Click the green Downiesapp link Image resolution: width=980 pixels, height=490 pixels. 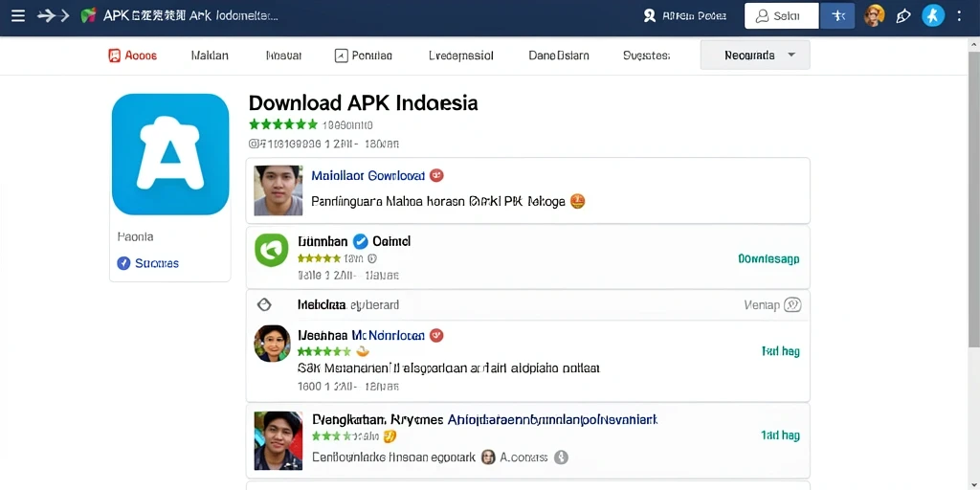pos(768,258)
